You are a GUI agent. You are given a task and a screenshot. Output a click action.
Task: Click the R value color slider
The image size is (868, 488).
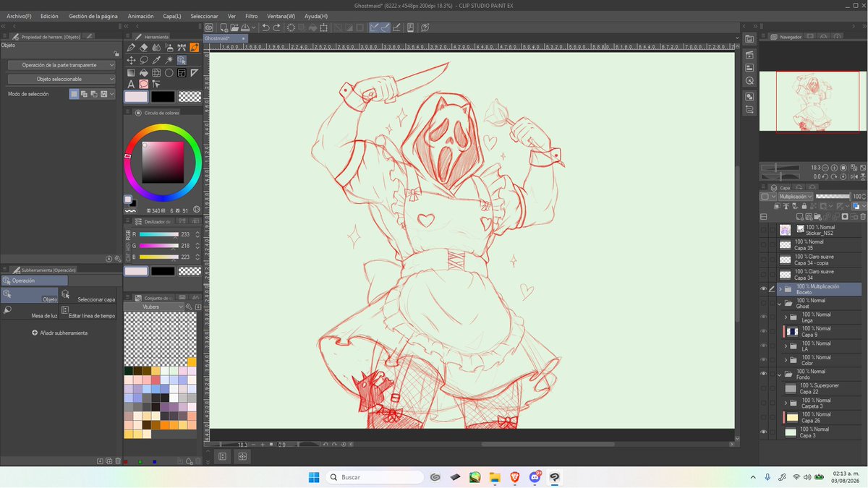[158, 234]
